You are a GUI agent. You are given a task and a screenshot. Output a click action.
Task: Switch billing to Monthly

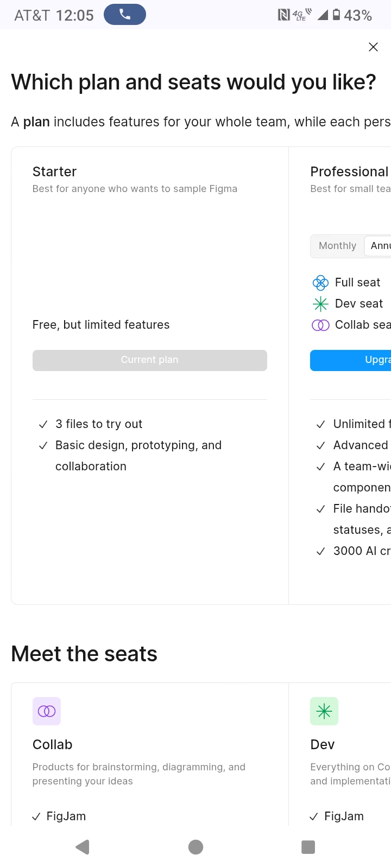337,246
